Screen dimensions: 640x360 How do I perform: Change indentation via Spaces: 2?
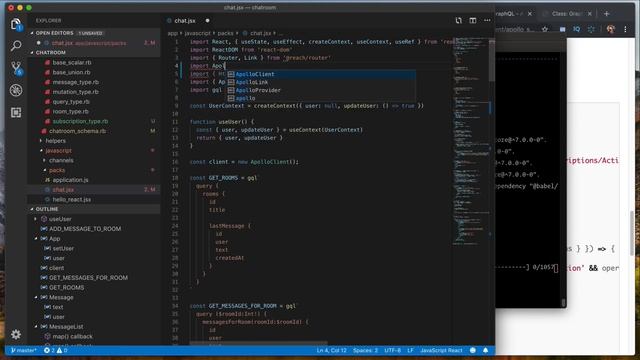coord(365,350)
